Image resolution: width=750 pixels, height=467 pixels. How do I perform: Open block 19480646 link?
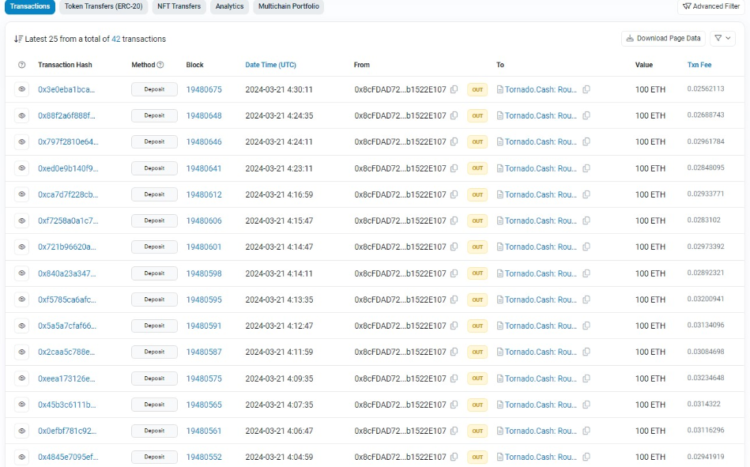pos(204,142)
